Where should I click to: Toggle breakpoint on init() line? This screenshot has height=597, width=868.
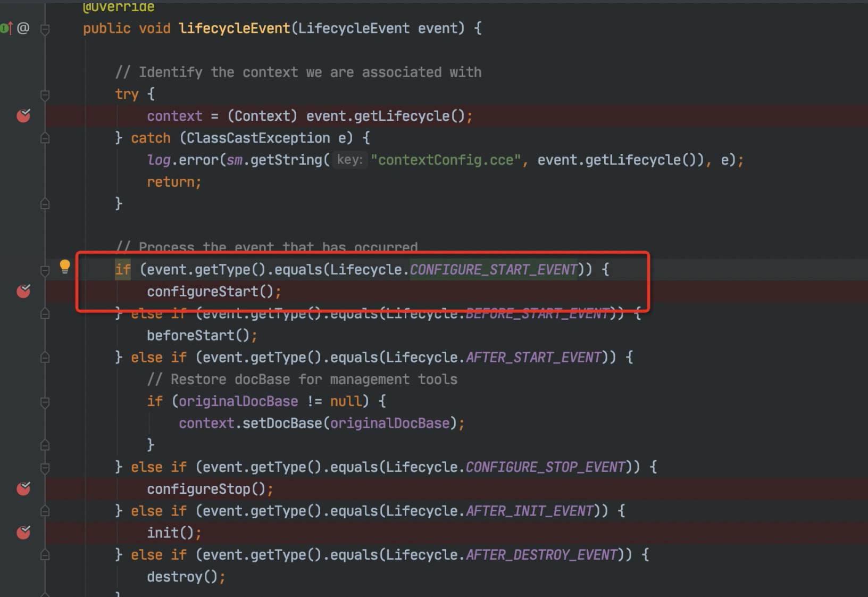[x=23, y=532]
